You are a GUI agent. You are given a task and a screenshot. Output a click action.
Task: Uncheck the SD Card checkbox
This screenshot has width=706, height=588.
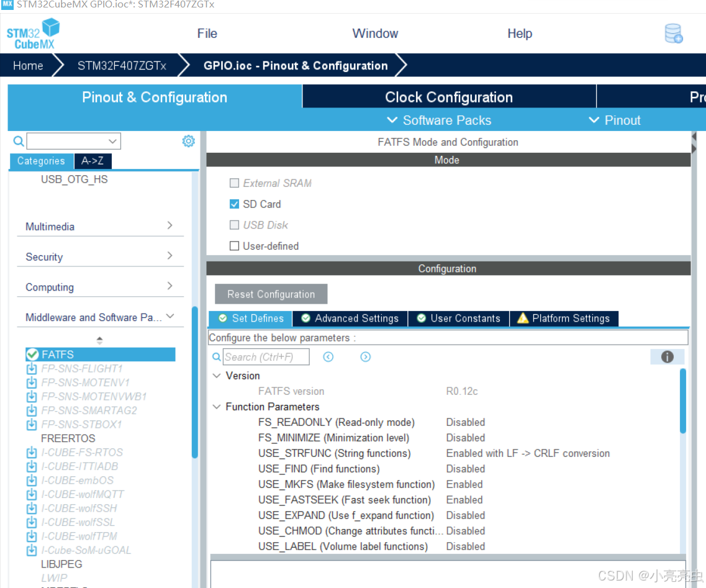(234, 204)
